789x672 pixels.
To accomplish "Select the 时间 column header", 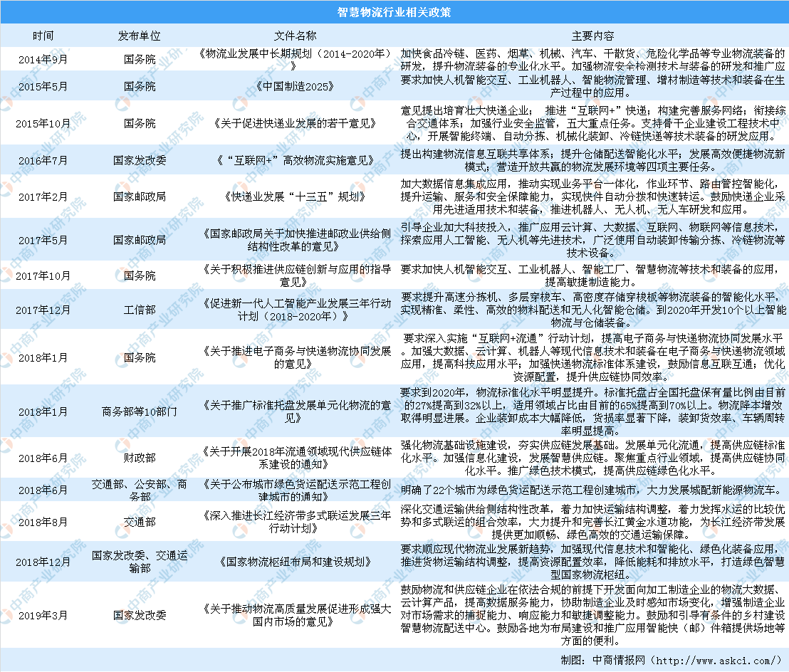I will click(x=43, y=36).
